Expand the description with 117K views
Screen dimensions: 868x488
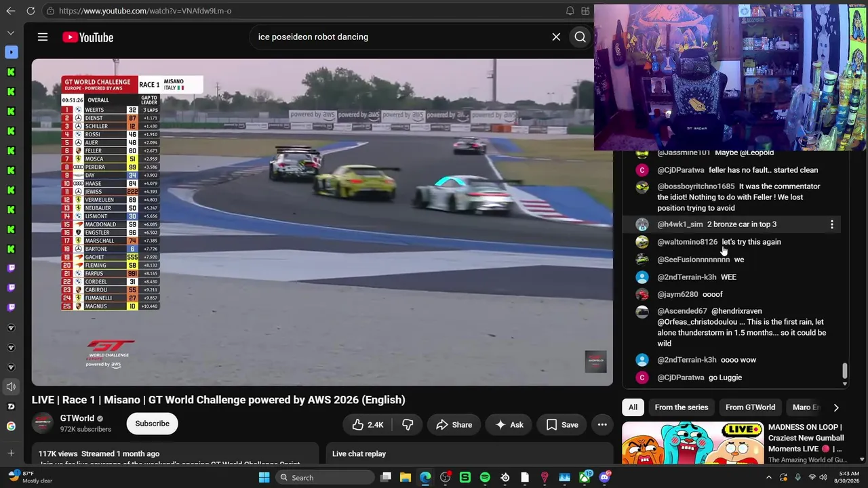175,454
